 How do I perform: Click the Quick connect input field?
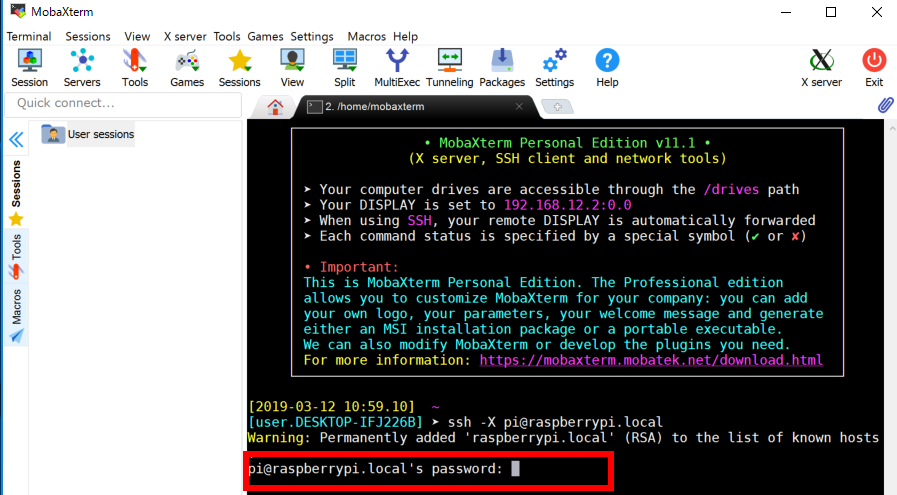[x=123, y=103]
